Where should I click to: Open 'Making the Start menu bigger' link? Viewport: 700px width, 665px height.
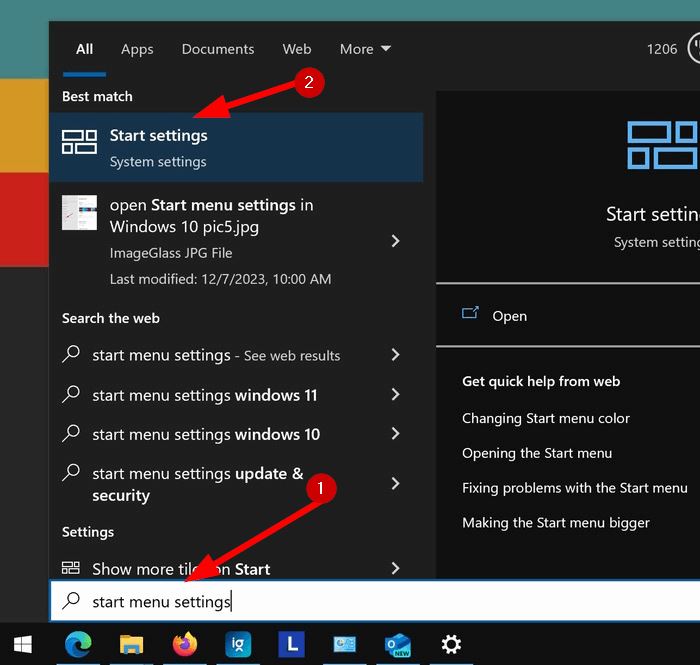(556, 523)
